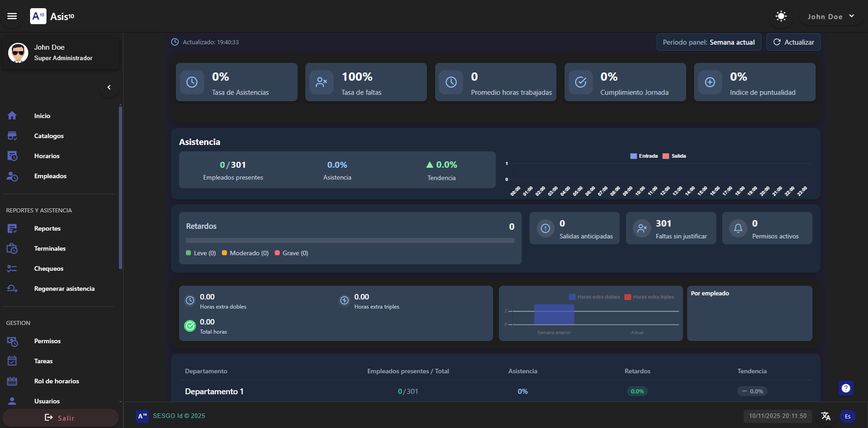Image resolution: width=868 pixels, height=428 pixels.
Task: Collapse the sidebar with chevron arrow
Action: click(109, 88)
